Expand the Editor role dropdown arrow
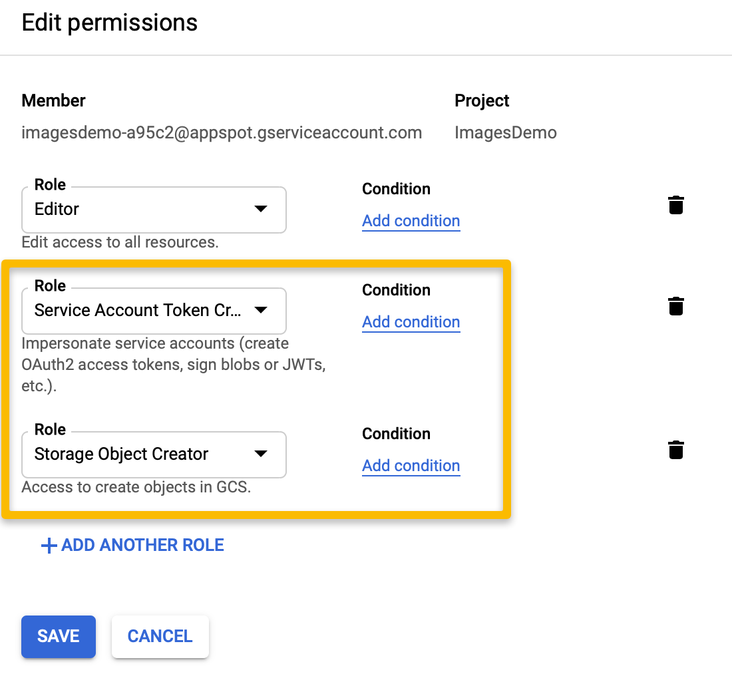 coord(260,208)
